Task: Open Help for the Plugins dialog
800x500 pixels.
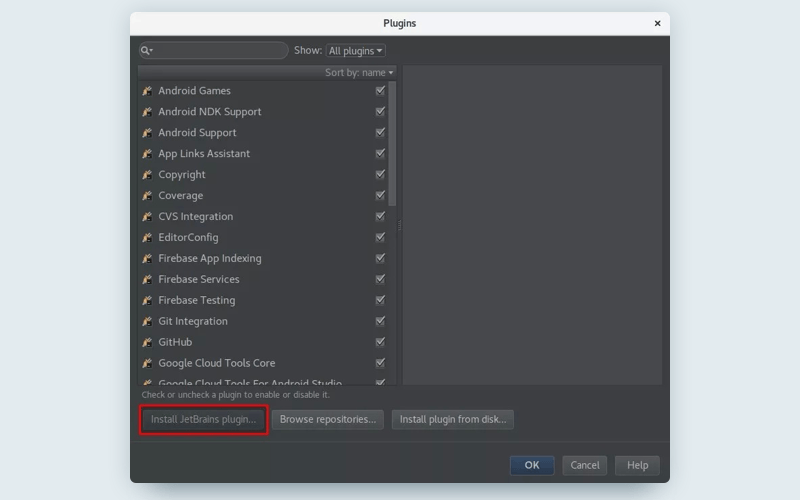Action: point(637,465)
